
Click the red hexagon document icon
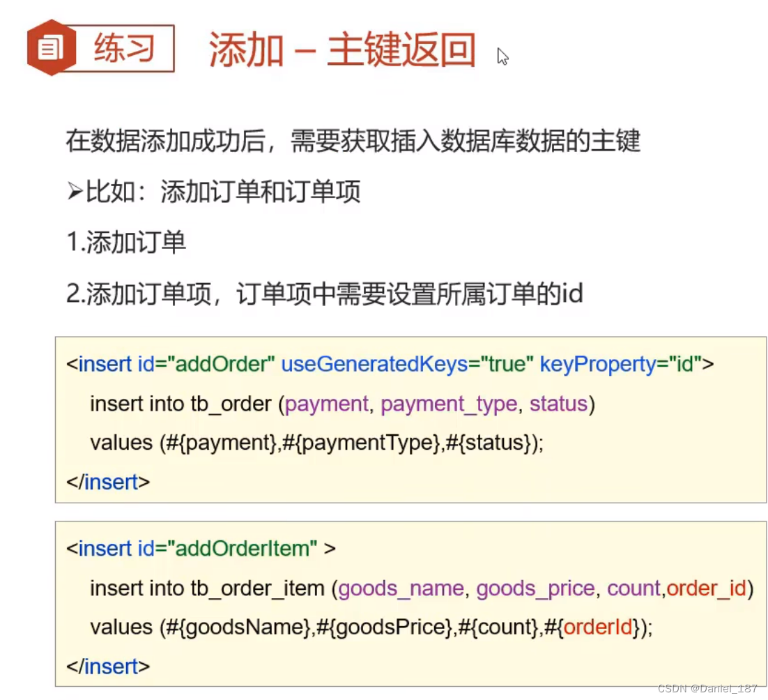52,47
